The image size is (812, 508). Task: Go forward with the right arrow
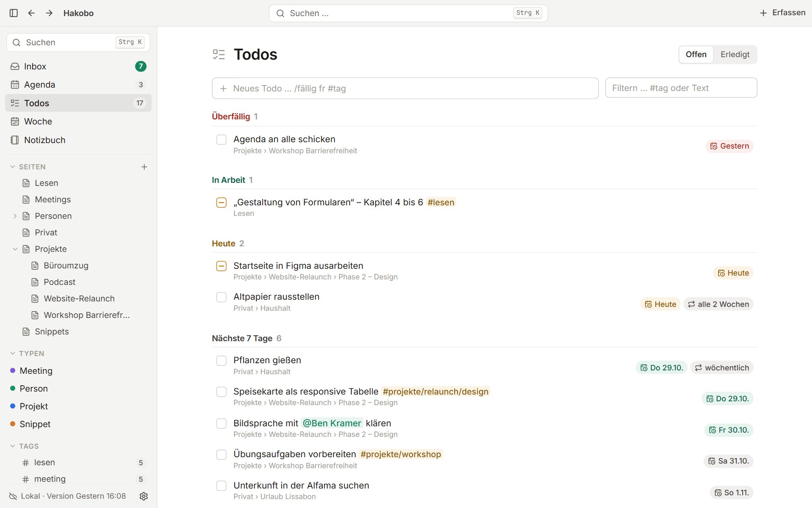coord(49,13)
